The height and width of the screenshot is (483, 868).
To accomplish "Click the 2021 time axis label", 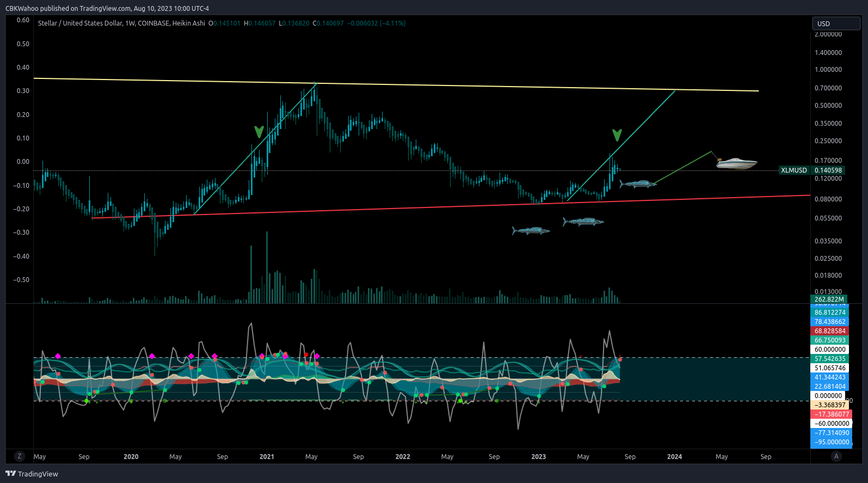I will tap(267, 457).
